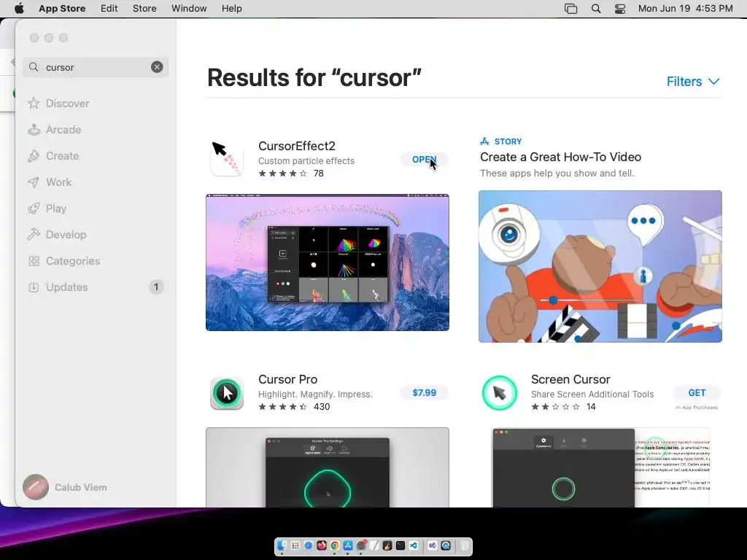View the Cursor Pro settings screenshot
The image size is (747, 560).
tap(328, 467)
